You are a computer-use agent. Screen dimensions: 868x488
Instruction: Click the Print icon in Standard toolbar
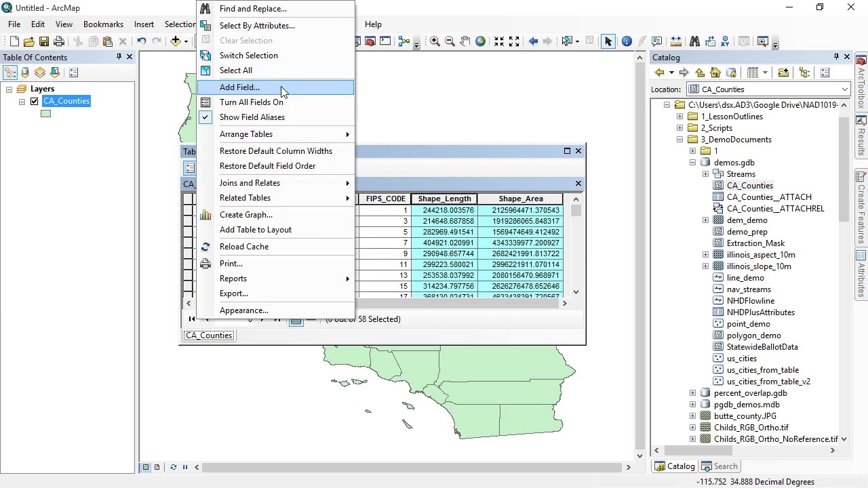[59, 41]
